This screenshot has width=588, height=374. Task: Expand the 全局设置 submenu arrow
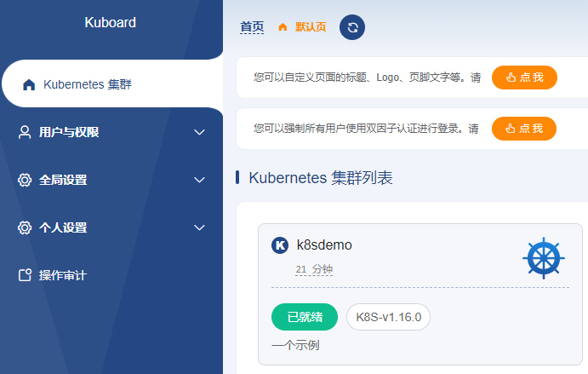click(x=200, y=180)
